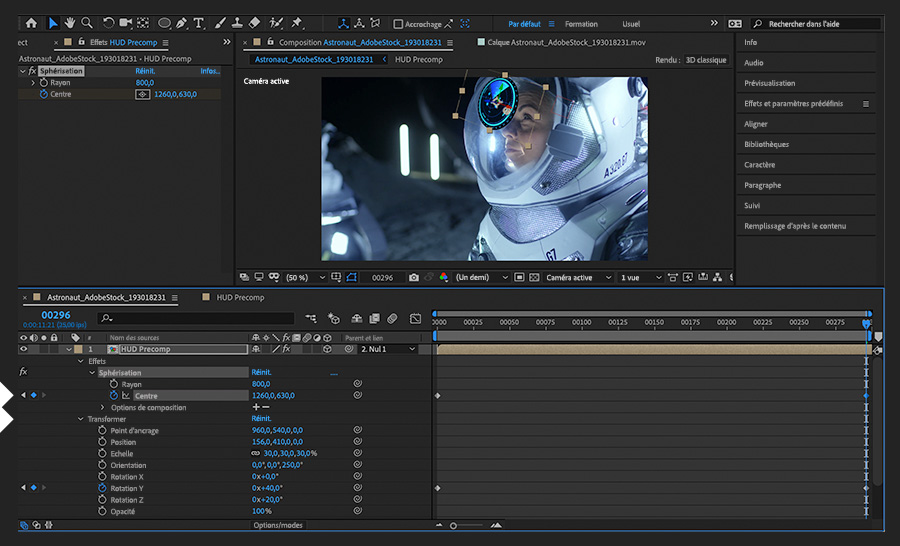Select the Zoom magnifier tool

click(87, 22)
